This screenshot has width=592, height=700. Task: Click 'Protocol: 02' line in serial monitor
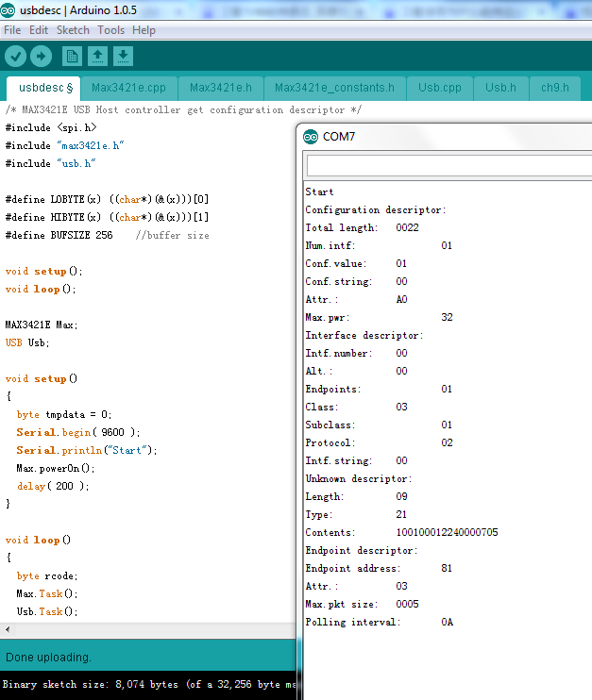point(379,442)
